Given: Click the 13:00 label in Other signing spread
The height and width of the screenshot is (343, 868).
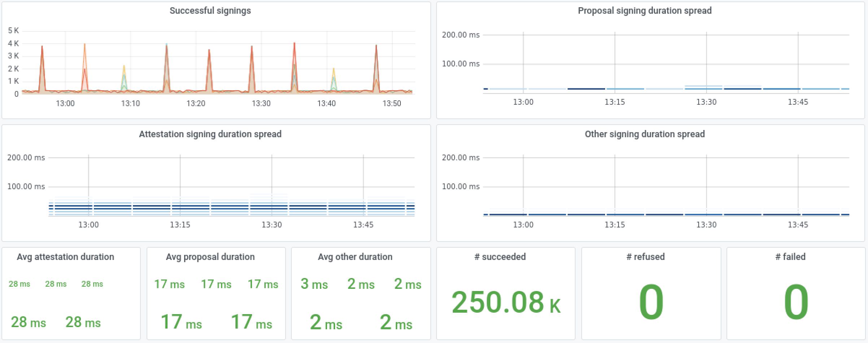Looking at the screenshot, I should click(523, 225).
